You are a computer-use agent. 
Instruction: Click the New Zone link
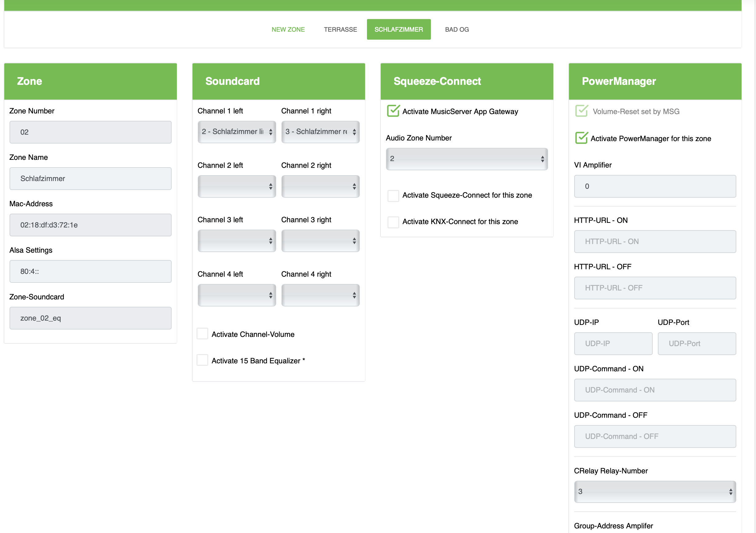click(x=288, y=30)
